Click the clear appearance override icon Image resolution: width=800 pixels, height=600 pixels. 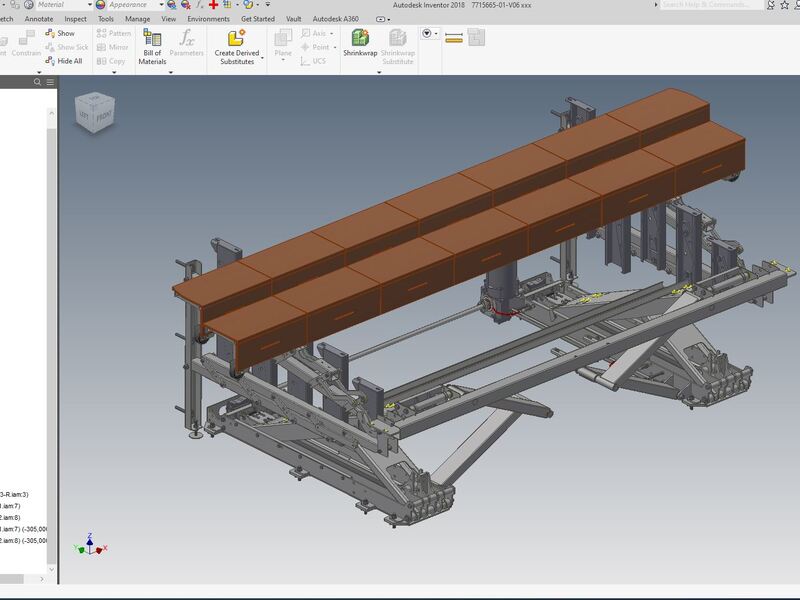click(186, 5)
